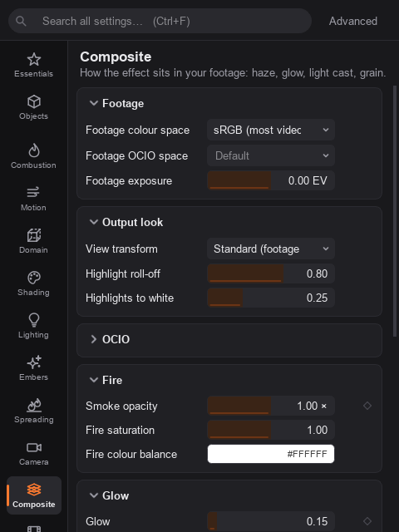
Task: Click the 'Fire colour balance' label
Action: pos(131,455)
